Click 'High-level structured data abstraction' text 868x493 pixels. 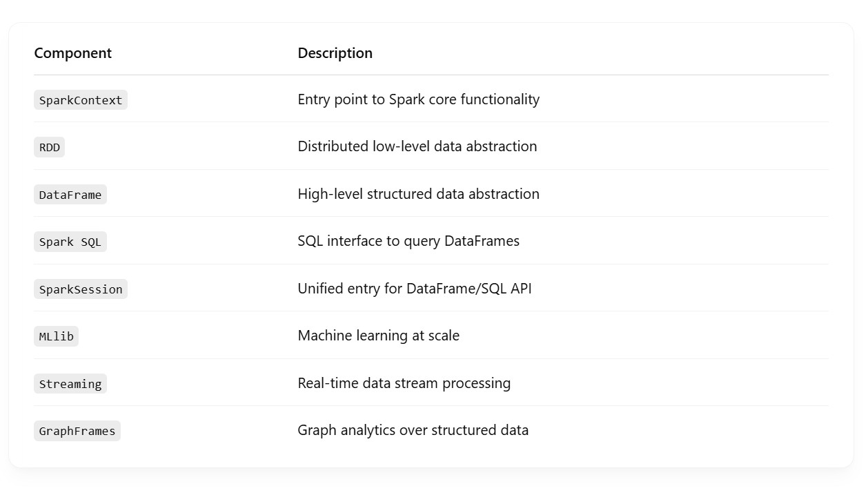click(418, 194)
